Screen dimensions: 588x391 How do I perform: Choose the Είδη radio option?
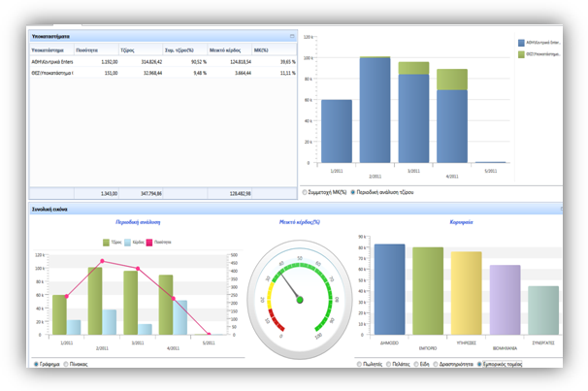point(416,364)
